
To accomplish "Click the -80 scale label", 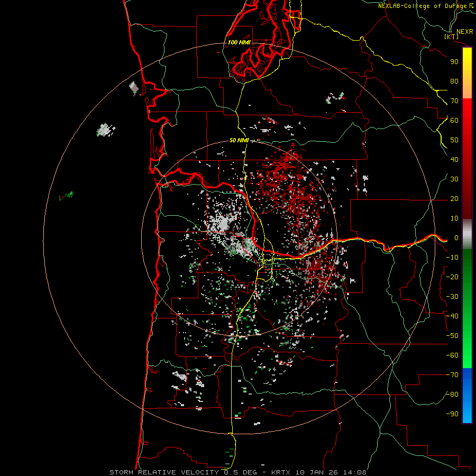I will click(x=452, y=395).
